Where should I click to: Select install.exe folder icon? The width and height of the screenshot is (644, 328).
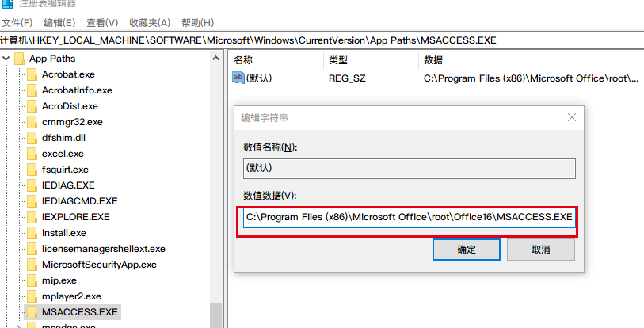tap(32, 233)
